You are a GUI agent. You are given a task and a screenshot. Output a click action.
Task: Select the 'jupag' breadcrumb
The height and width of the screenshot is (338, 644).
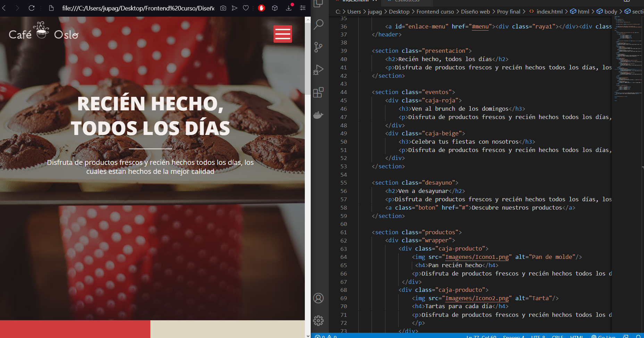[375, 11]
